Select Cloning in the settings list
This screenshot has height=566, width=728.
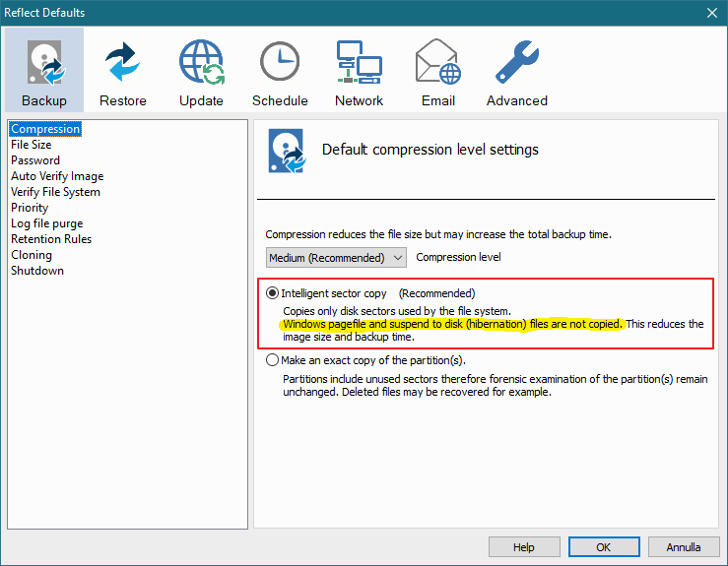point(32,255)
